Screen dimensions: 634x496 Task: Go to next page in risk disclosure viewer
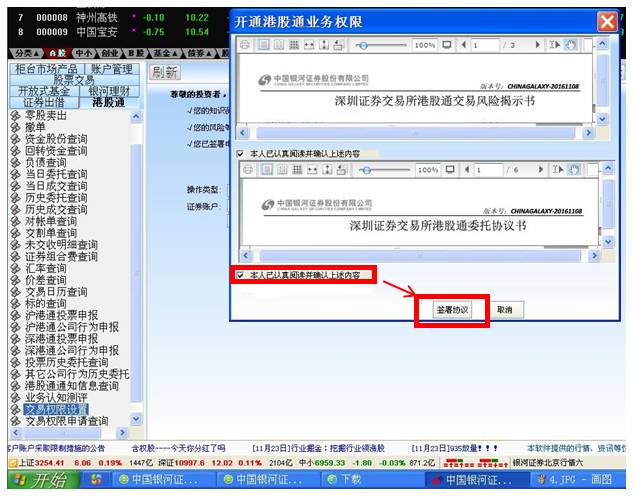pyautogui.click(x=538, y=45)
